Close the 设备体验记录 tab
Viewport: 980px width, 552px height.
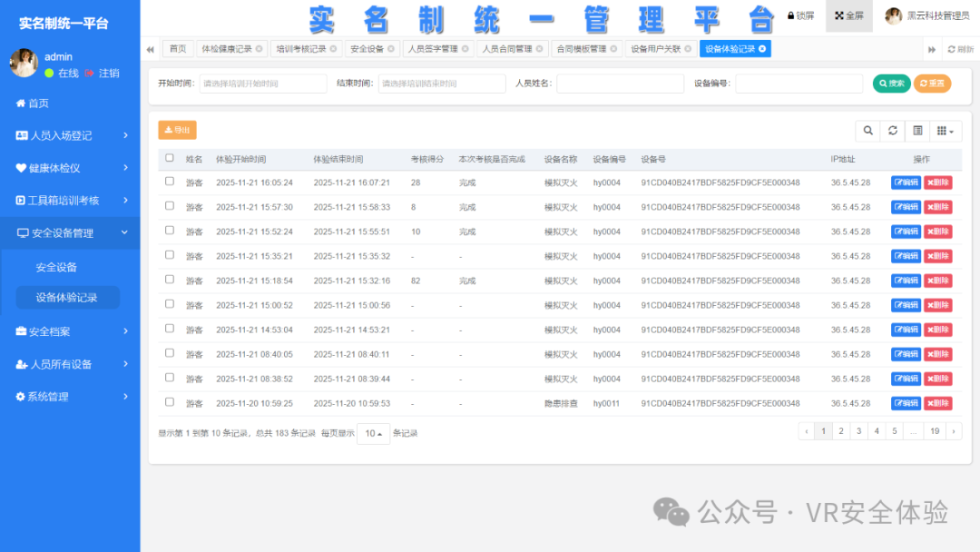tap(762, 49)
